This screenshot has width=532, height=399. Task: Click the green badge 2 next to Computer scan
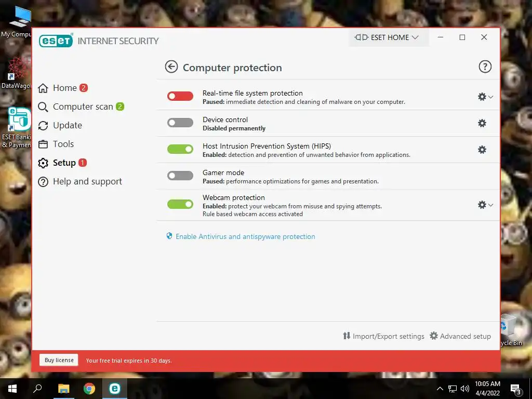pyautogui.click(x=120, y=107)
